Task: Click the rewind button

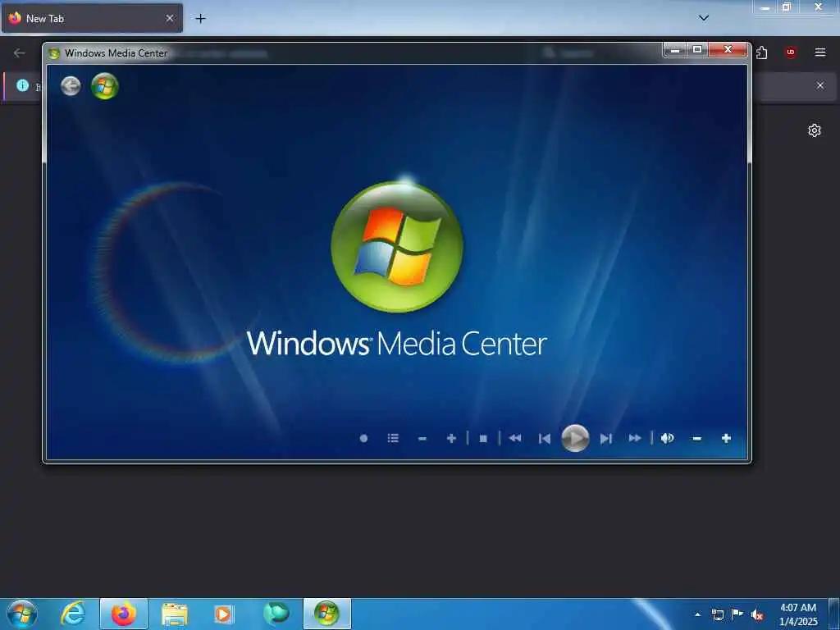Action: coord(515,438)
